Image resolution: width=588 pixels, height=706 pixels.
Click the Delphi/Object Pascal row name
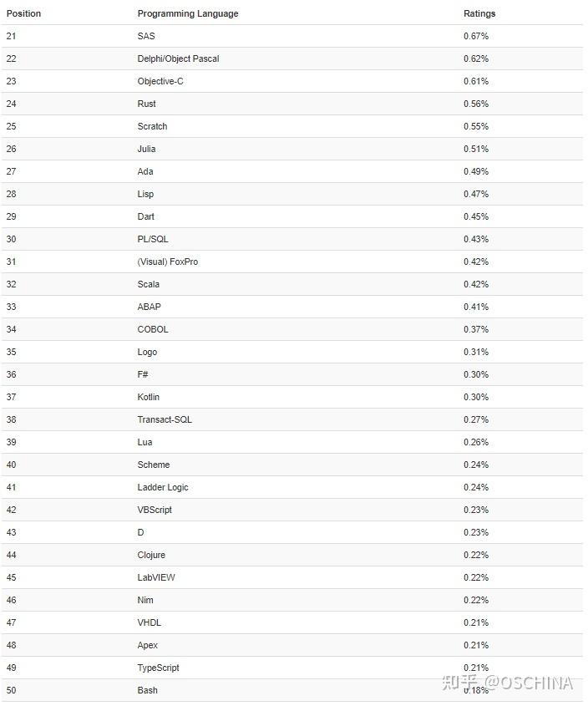(x=178, y=58)
